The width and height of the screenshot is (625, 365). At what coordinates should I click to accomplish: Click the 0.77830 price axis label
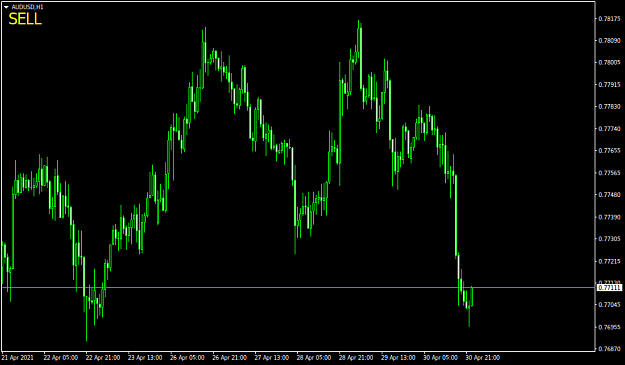tap(609, 106)
